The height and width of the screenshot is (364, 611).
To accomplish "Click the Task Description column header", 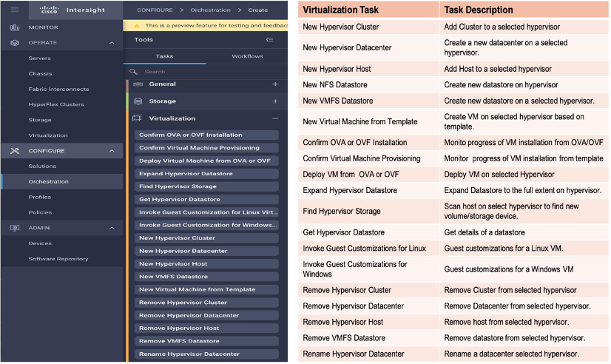I will (x=524, y=10).
